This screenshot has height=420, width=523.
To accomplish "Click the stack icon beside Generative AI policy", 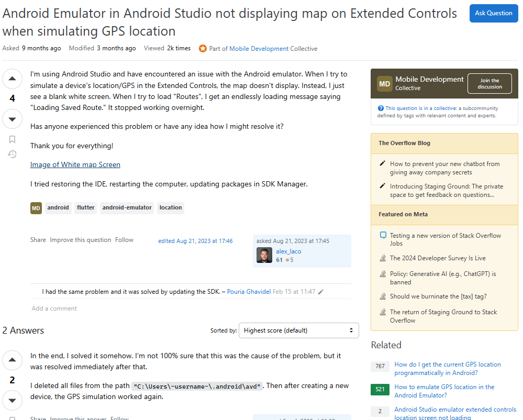I will pyautogui.click(x=383, y=274).
